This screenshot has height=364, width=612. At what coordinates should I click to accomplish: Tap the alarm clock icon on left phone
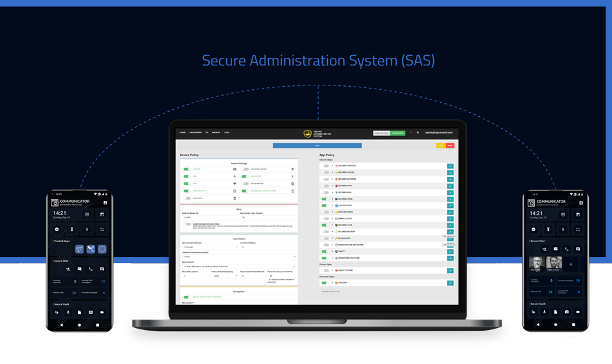(87, 214)
